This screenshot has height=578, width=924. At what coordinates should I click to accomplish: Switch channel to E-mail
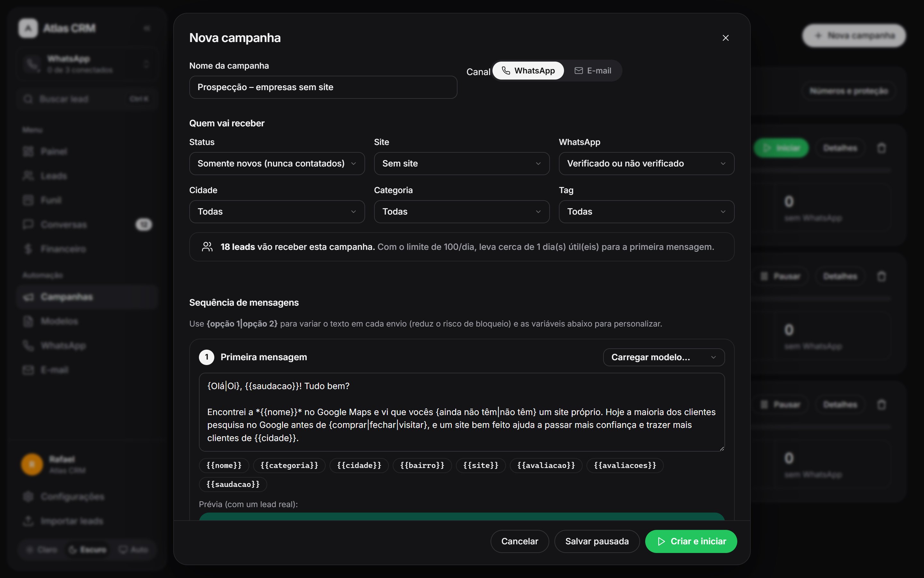pyautogui.click(x=593, y=71)
